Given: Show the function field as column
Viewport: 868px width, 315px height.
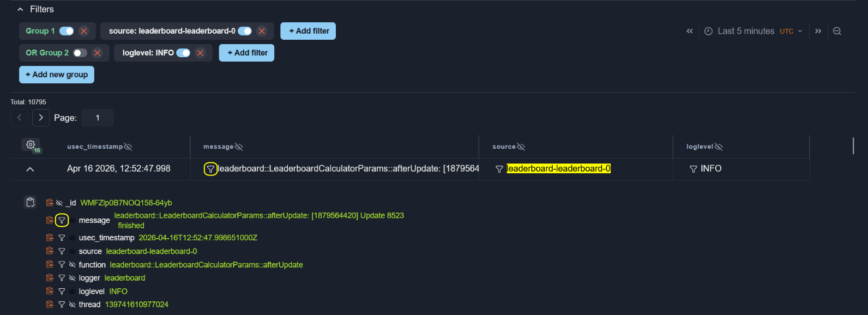Looking at the screenshot, I should click(x=72, y=264).
